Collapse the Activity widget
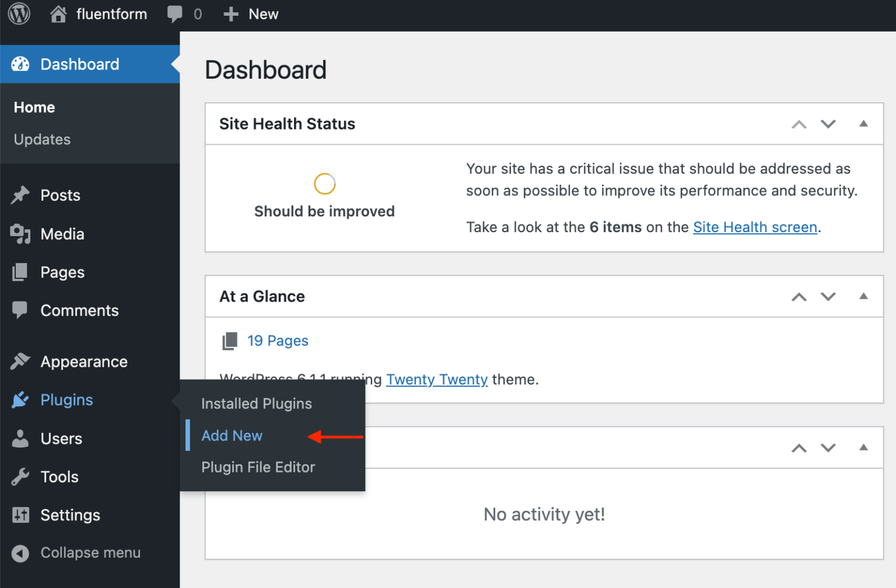This screenshot has height=588, width=896. tap(863, 448)
